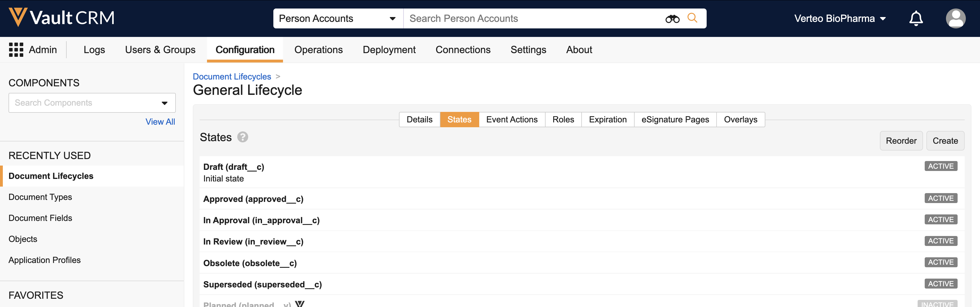Click the orange magnifying glass search icon
This screenshot has height=307, width=980.
(x=692, y=18)
